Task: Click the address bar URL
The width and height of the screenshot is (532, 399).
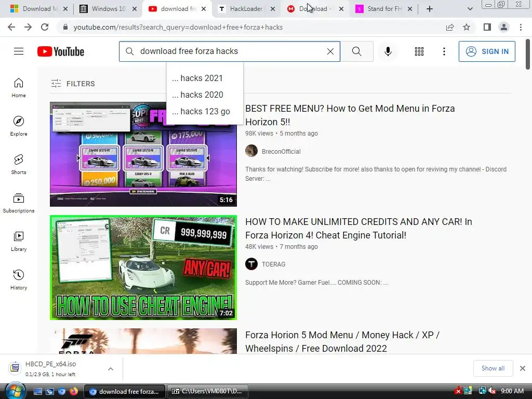Action: [178, 27]
